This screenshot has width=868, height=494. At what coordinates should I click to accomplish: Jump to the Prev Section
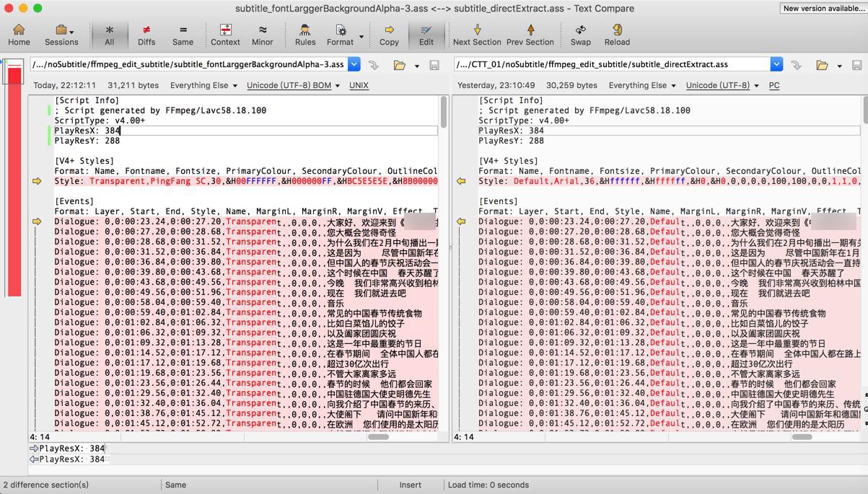[530, 34]
